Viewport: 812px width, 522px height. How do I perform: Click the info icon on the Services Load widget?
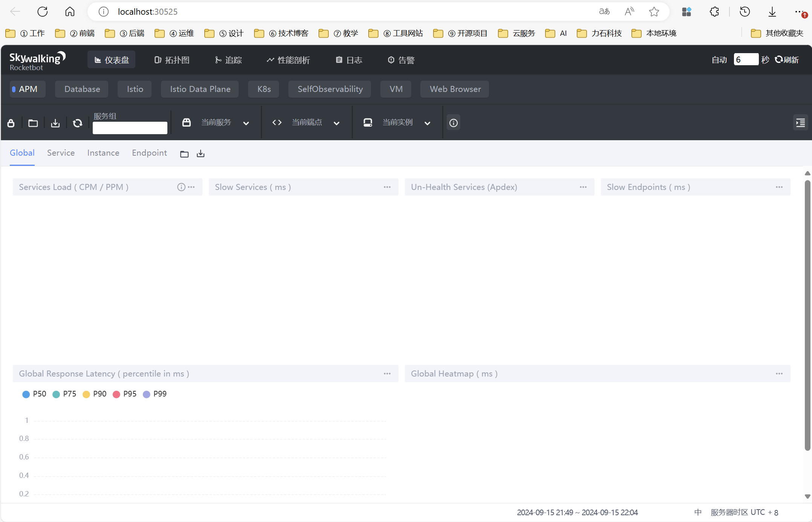click(x=181, y=187)
